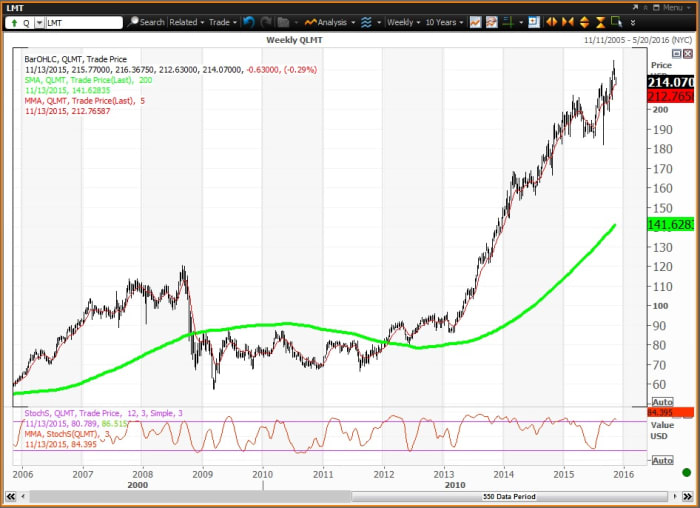Image resolution: width=700 pixels, height=508 pixels.
Task: Click the Value USD axis heading
Action: point(662,430)
